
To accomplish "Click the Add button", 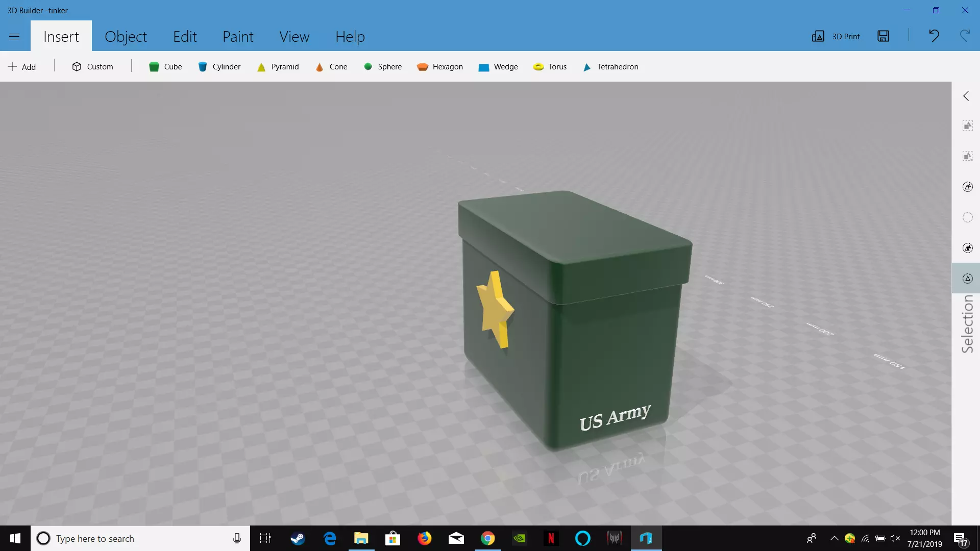I will (22, 67).
